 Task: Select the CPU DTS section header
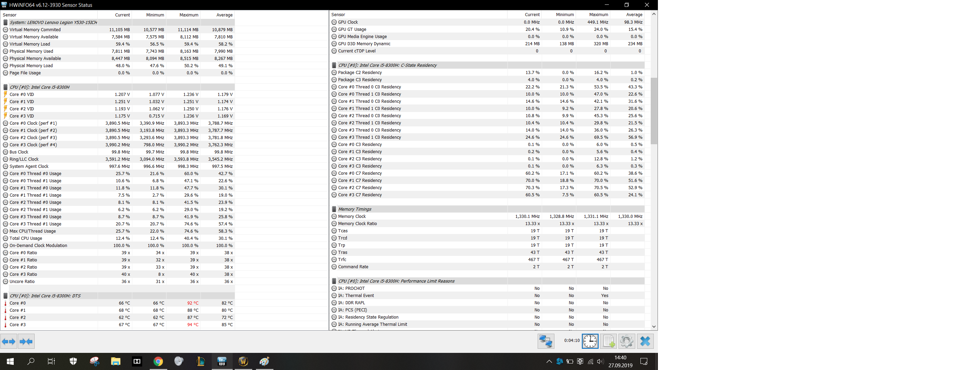(118, 296)
